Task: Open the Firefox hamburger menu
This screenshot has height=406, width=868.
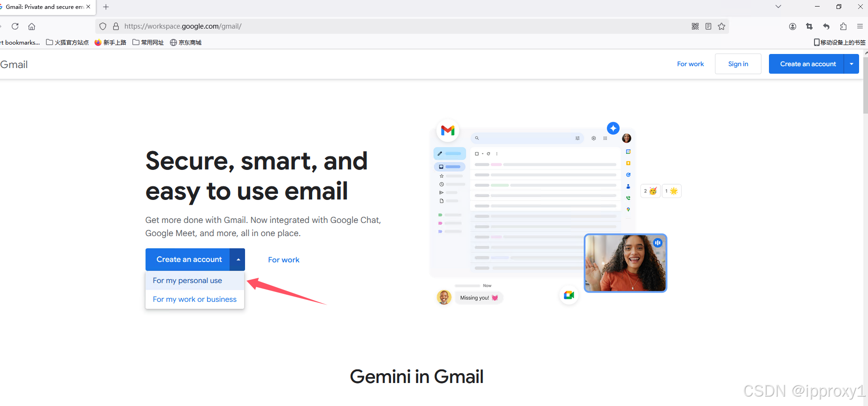Action: [x=860, y=26]
